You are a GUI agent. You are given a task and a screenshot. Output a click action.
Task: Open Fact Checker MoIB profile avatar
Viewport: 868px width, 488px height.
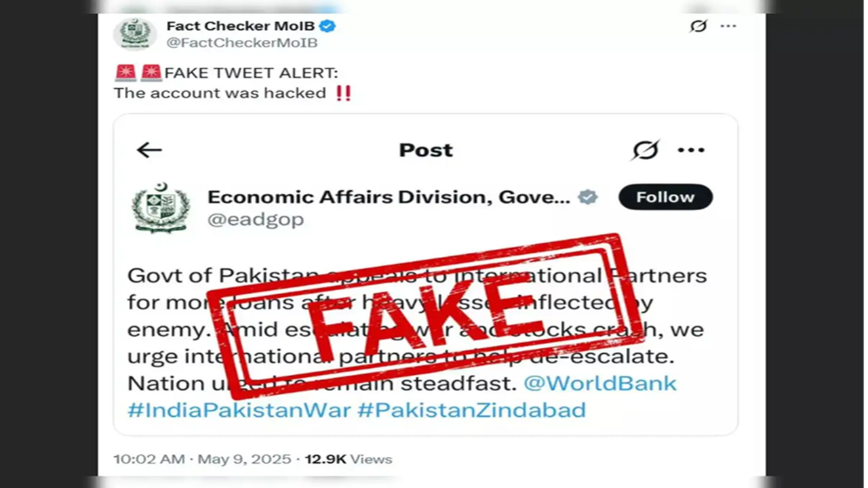(135, 33)
